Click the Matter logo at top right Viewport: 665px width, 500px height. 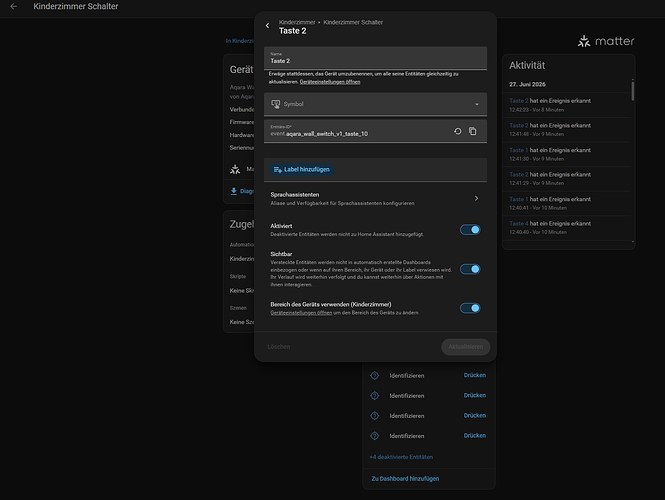click(x=606, y=41)
